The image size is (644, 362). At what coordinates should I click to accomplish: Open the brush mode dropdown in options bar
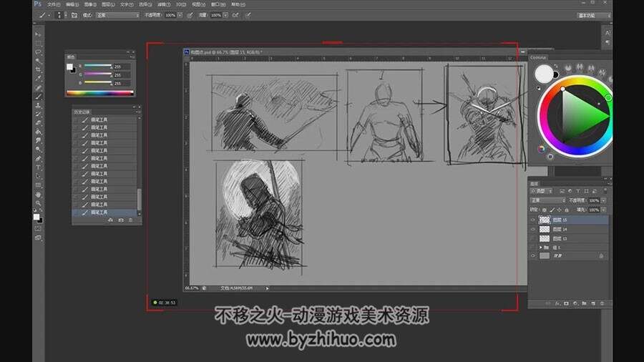click(x=118, y=15)
